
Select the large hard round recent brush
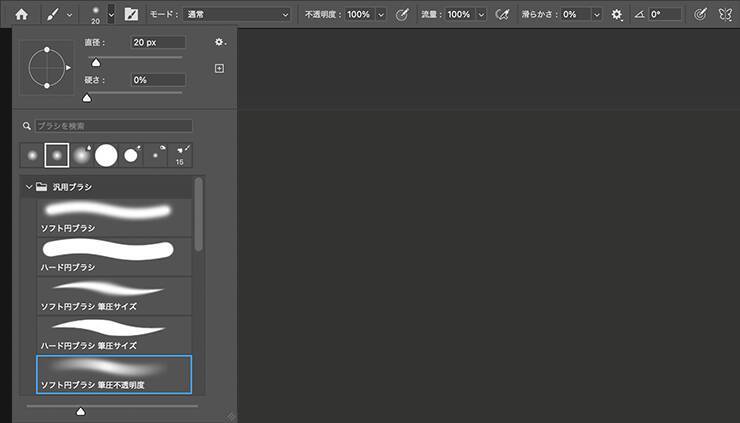pos(106,155)
